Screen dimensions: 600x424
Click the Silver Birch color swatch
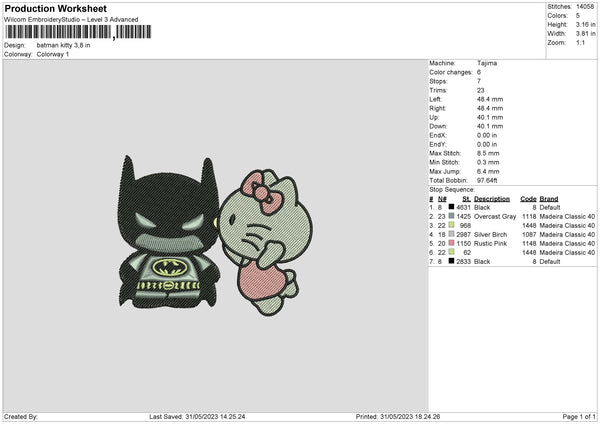[452, 234]
